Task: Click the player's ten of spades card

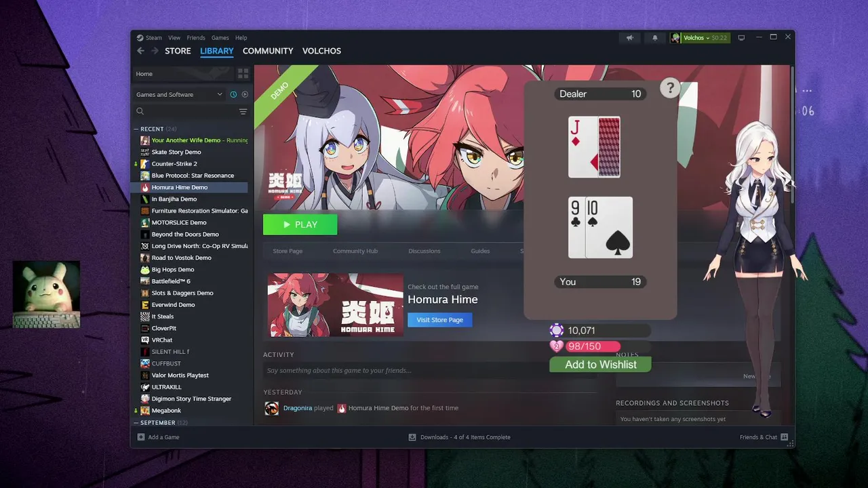Action: coord(609,228)
